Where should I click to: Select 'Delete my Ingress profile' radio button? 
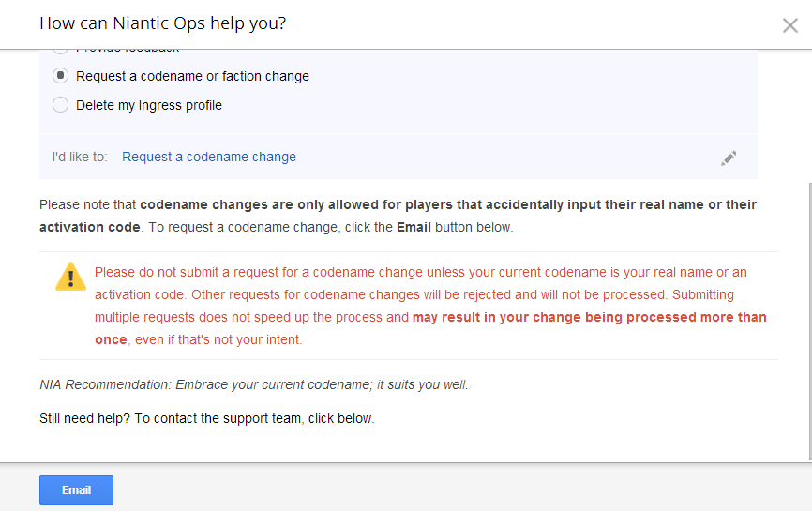(x=61, y=105)
